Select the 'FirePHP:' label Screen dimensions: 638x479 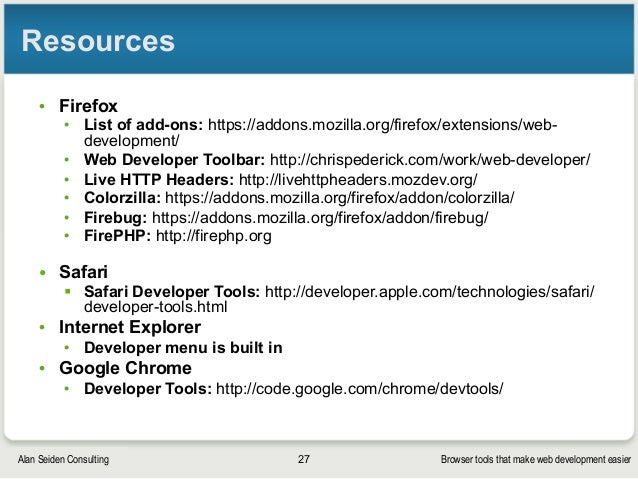(x=118, y=236)
